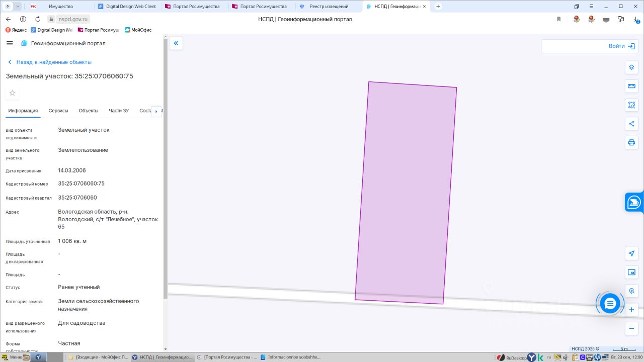
Task: Print the map view
Action: pyautogui.click(x=631, y=143)
